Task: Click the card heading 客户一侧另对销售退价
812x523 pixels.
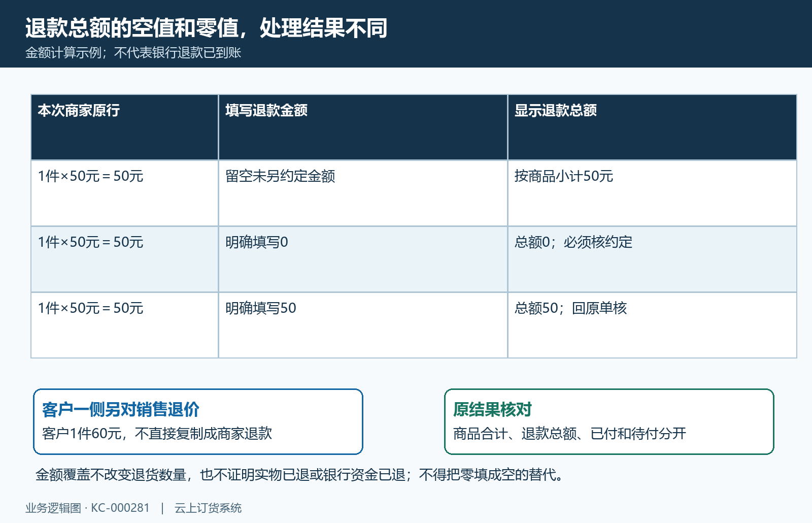Action: coord(121,409)
